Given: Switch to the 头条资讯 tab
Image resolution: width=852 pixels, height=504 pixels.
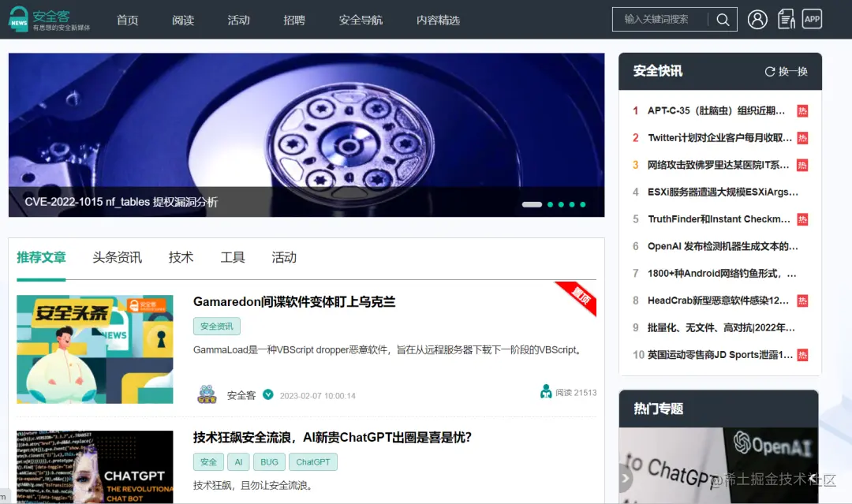Looking at the screenshot, I should click(116, 257).
